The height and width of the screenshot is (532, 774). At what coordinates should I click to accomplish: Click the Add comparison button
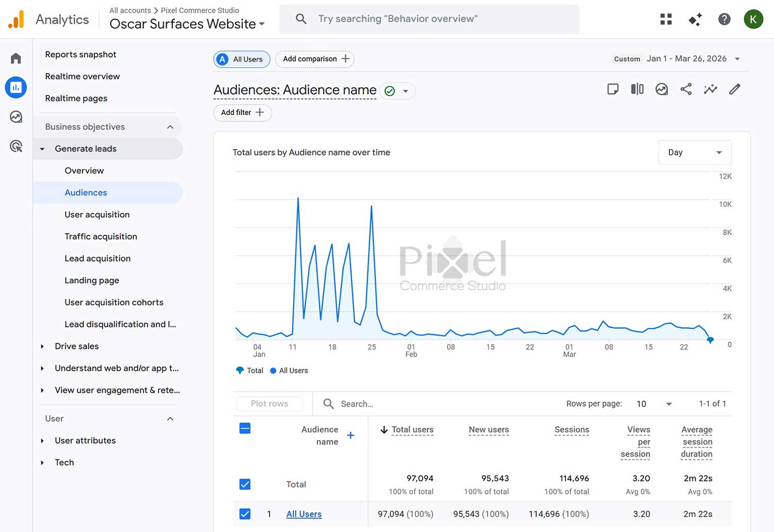[x=314, y=59]
